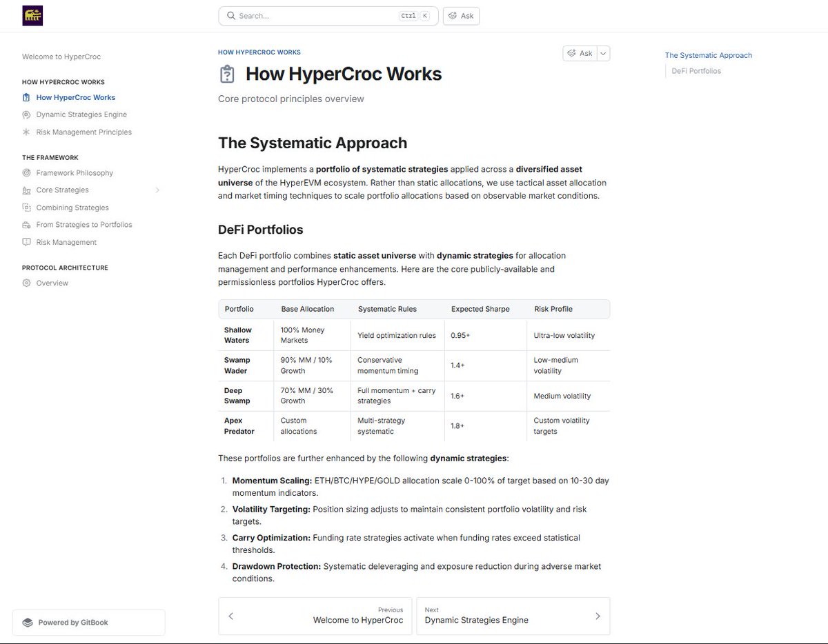Click Yield optimization rules cell
The height and width of the screenshot is (644, 828).
pos(397,335)
